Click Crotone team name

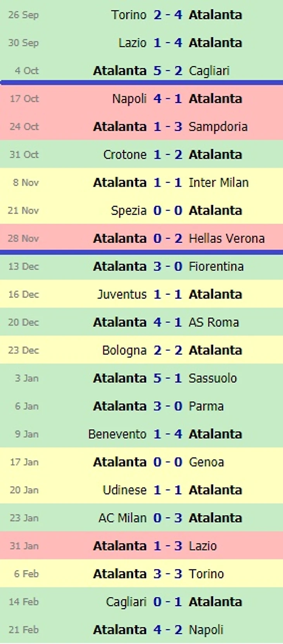pos(125,155)
